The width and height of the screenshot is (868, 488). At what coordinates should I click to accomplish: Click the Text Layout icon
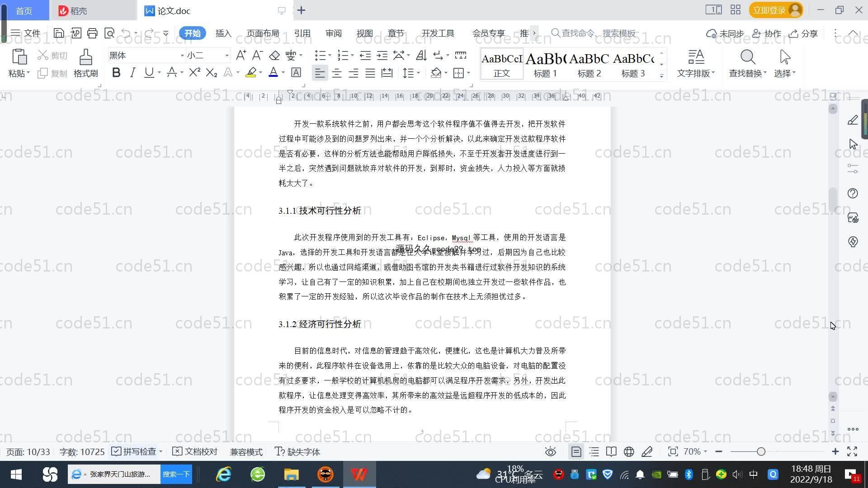tap(696, 57)
